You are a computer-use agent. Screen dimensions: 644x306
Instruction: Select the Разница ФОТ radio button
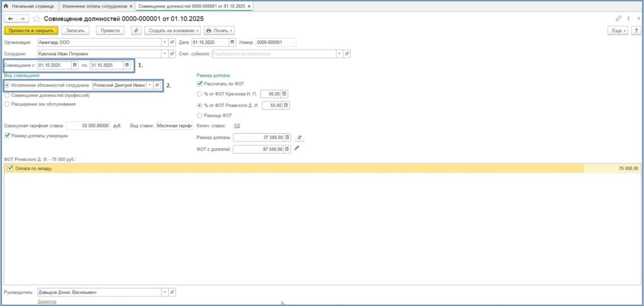click(200, 116)
